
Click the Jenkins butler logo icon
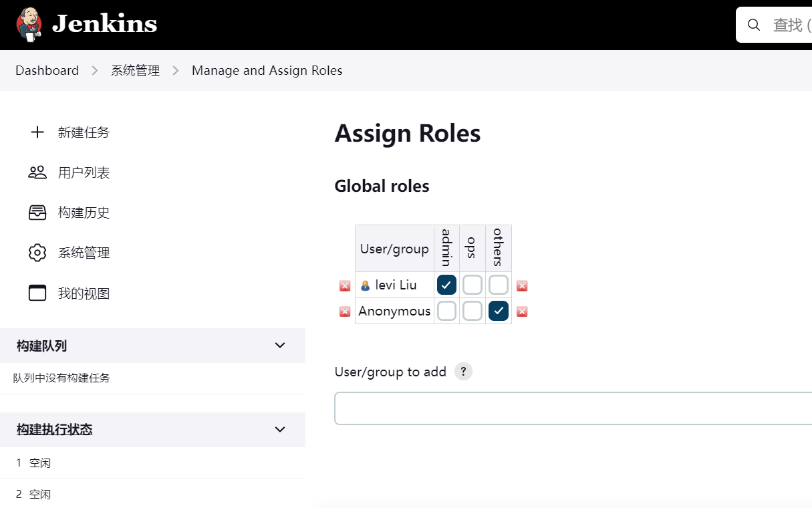[29, 25]
